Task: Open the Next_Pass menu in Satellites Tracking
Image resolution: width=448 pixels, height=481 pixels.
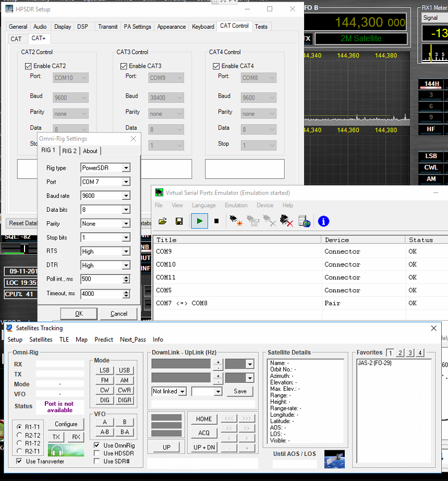Action: coord(133,340)
